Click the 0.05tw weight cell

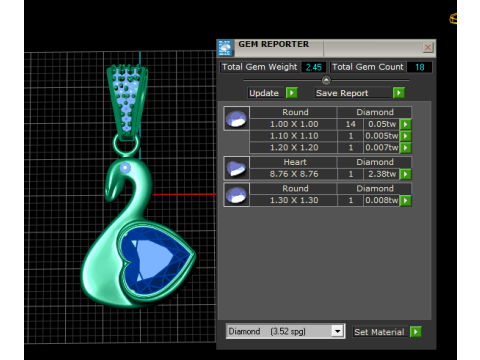[382, 124]
